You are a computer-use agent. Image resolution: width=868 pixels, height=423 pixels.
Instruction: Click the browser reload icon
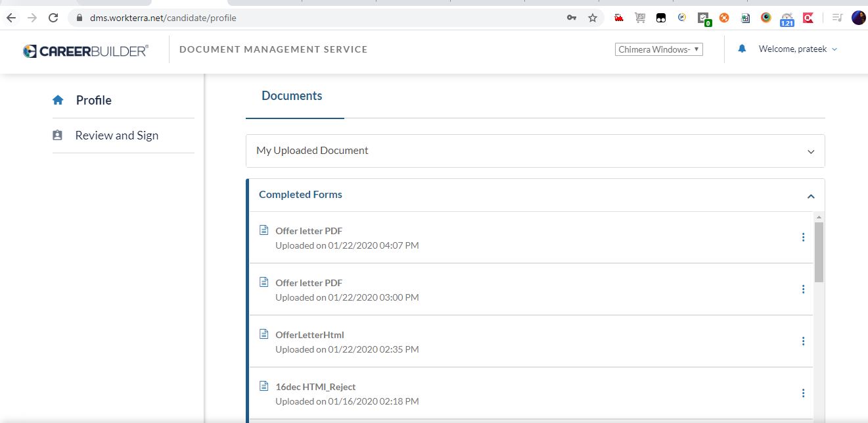click(x=53, y=18)
